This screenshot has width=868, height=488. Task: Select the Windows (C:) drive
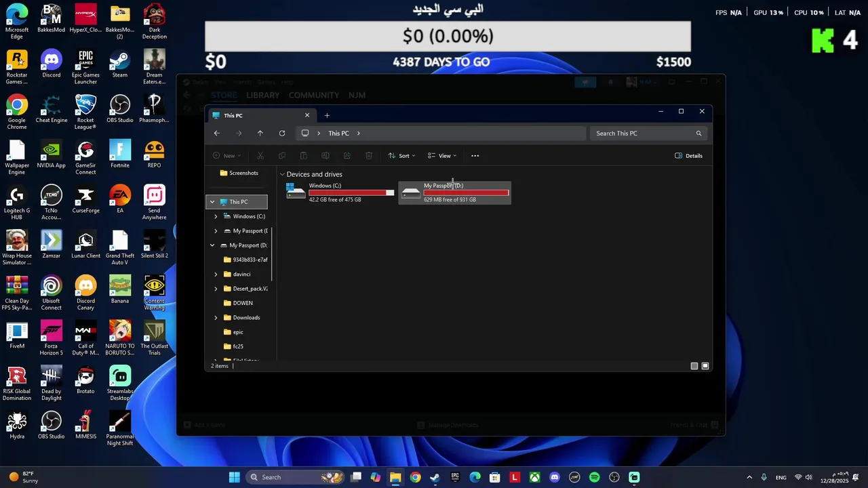(340, 192)
